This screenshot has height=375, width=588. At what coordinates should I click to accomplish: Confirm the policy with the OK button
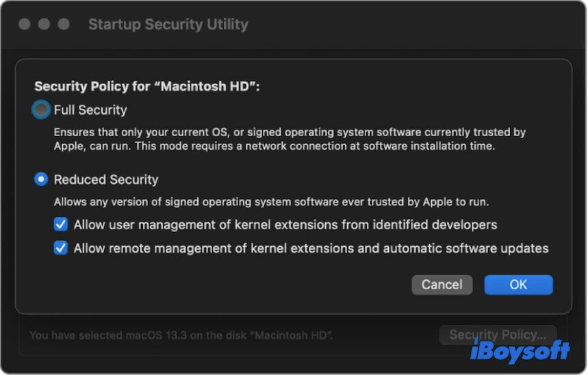[x=518, y=285]
